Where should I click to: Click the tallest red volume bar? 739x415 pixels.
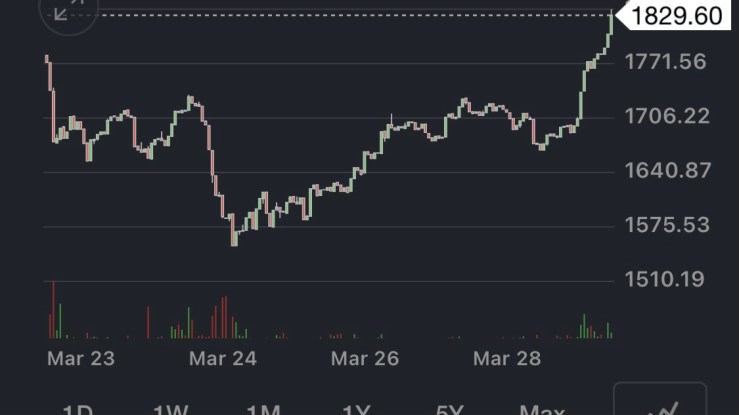tap(53, 310)
